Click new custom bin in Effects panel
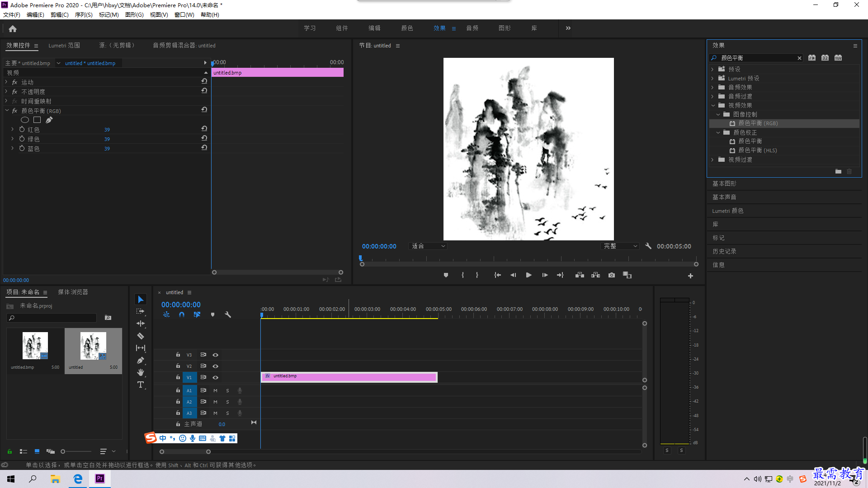Image resolution: width=868 pixels, height=488 pixels. click(x=838, y=171)
